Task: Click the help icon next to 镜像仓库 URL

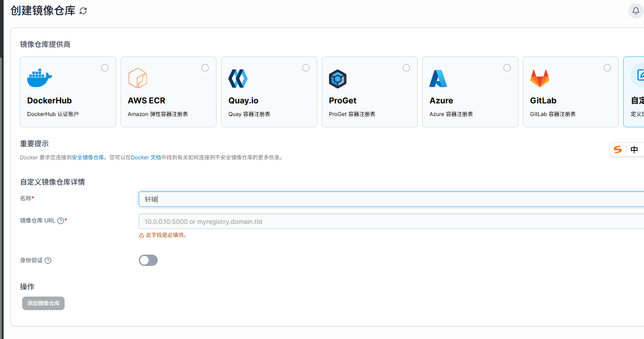Action: [x=61, y=221]
